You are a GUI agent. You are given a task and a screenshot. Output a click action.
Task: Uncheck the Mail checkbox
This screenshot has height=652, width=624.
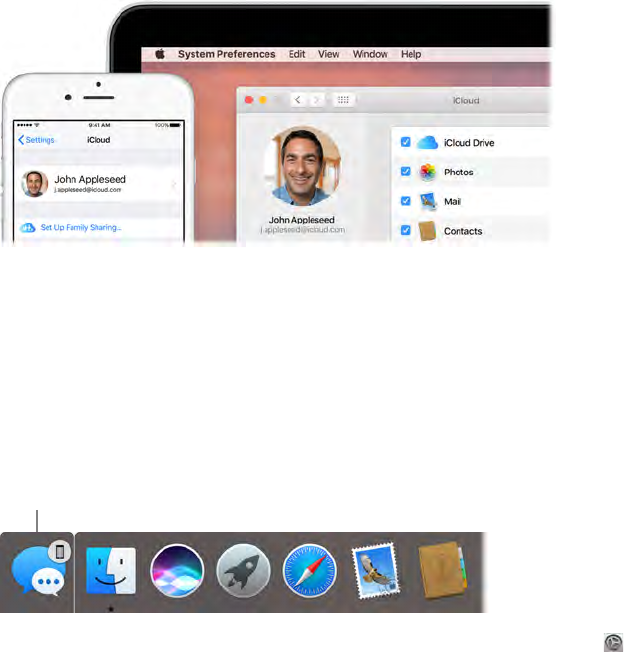(405, 201)
